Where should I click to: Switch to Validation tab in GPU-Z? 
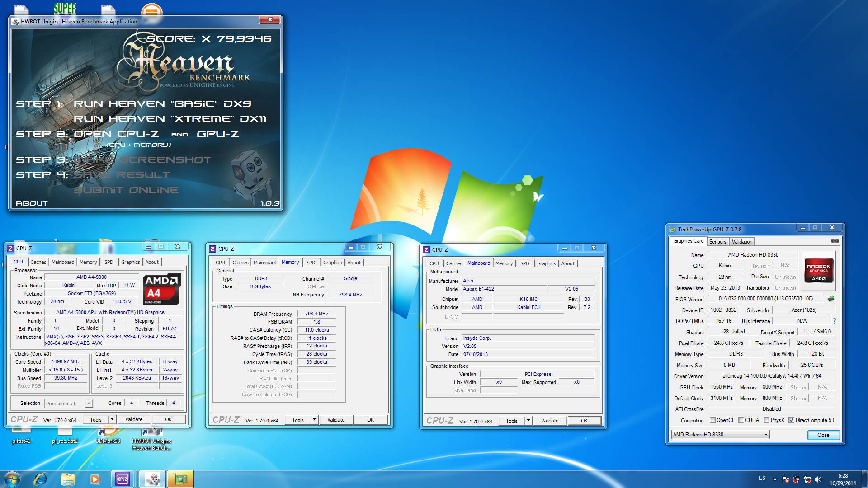742,242
